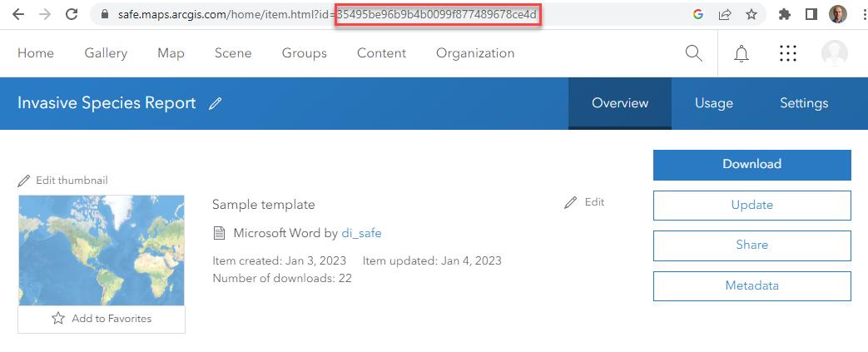Open notifications bell icon

[742, 53]
